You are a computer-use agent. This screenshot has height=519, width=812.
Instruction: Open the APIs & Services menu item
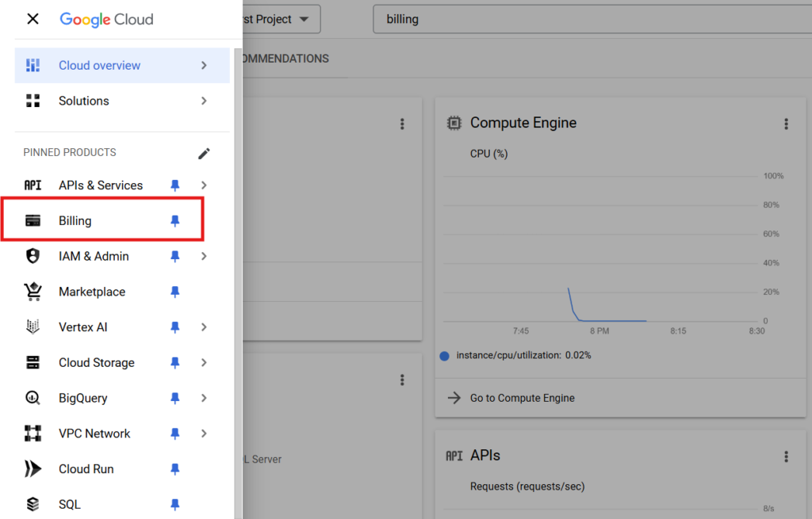tap(101, 185)
